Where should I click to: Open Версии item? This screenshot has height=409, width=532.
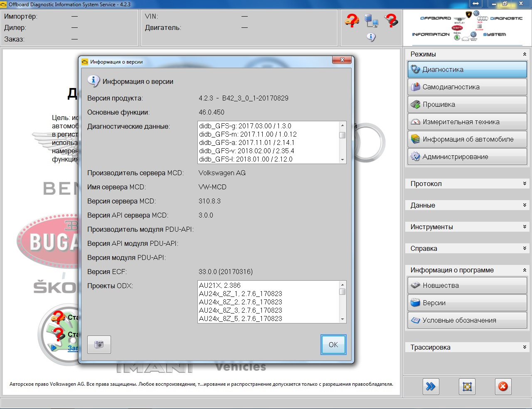click(x=467, y=303)
